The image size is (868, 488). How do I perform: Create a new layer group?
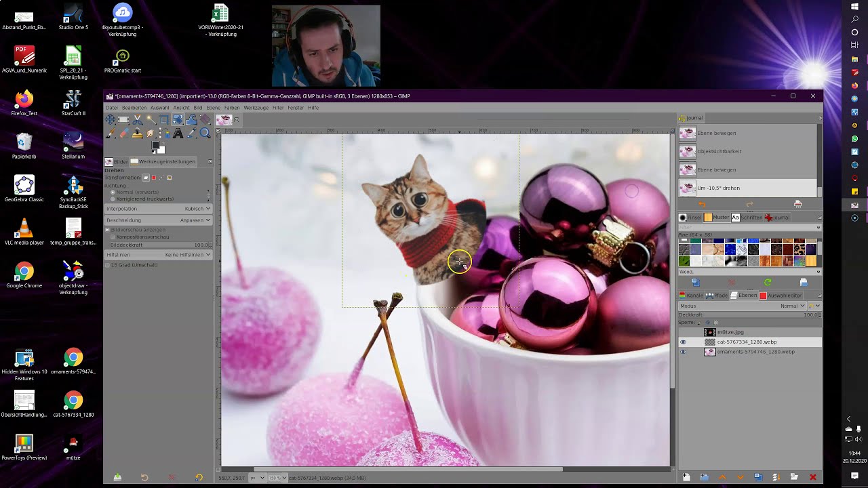(x=704, y=477)
